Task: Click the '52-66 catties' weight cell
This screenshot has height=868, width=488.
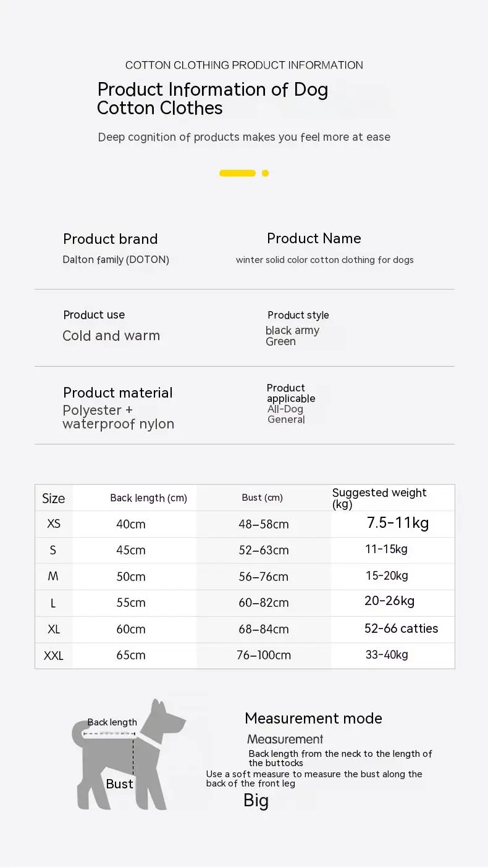Action: tap(401, 628)
